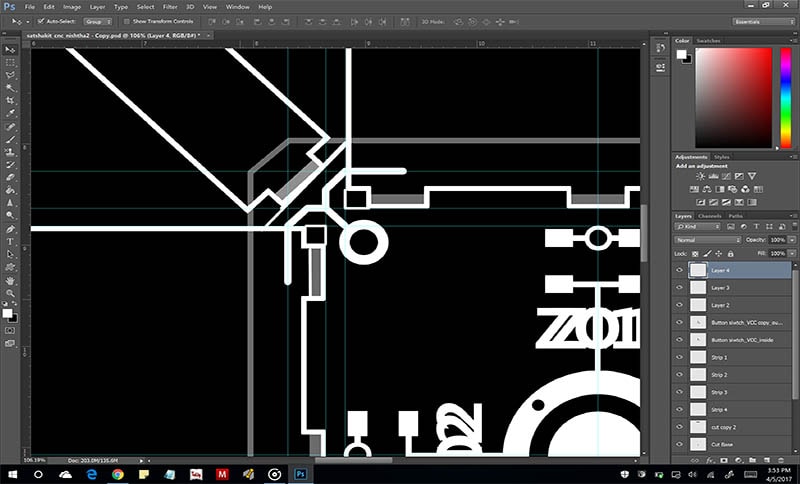Image resolution: width=800 pixels, height=484 pixels.
Task: Enable Show Transform Controls checkbox
Action: tap(127, 21)
